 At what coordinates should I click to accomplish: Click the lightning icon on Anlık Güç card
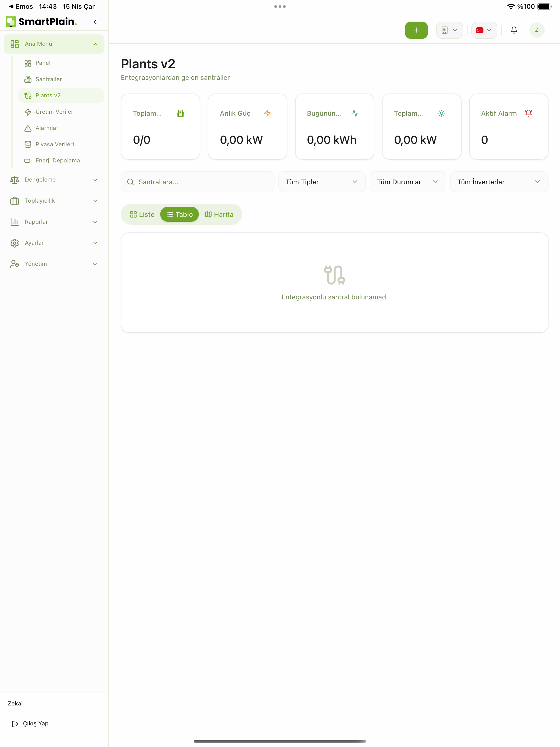click(267, 113)
